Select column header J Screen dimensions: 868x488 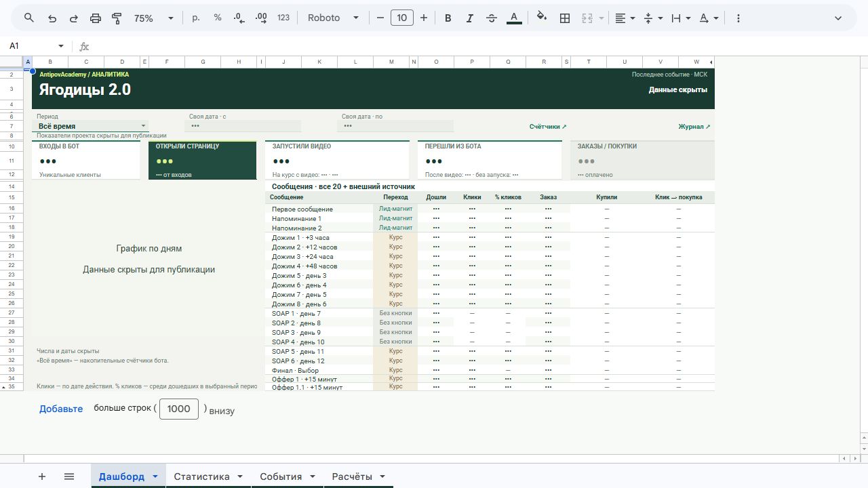pos(283,62)
